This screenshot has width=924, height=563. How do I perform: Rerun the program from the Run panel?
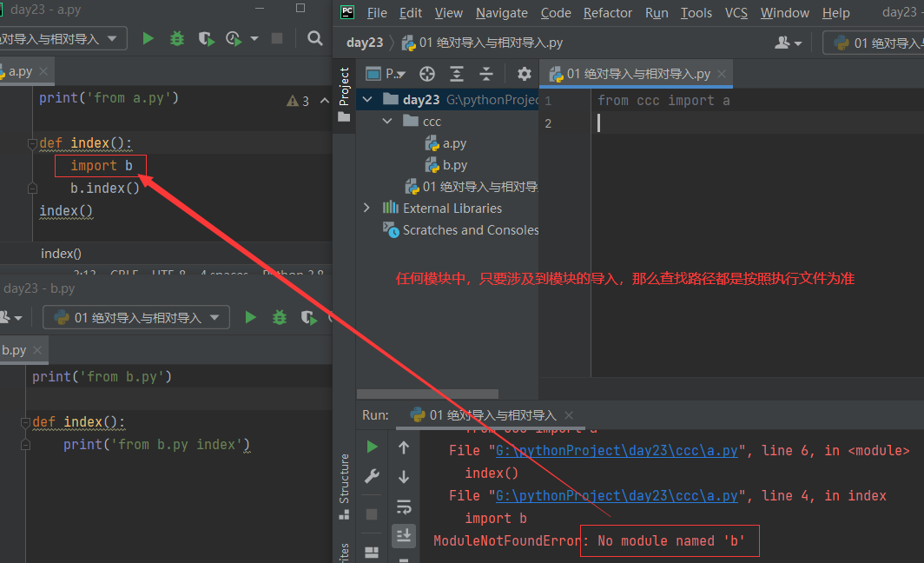coord(372,447)
